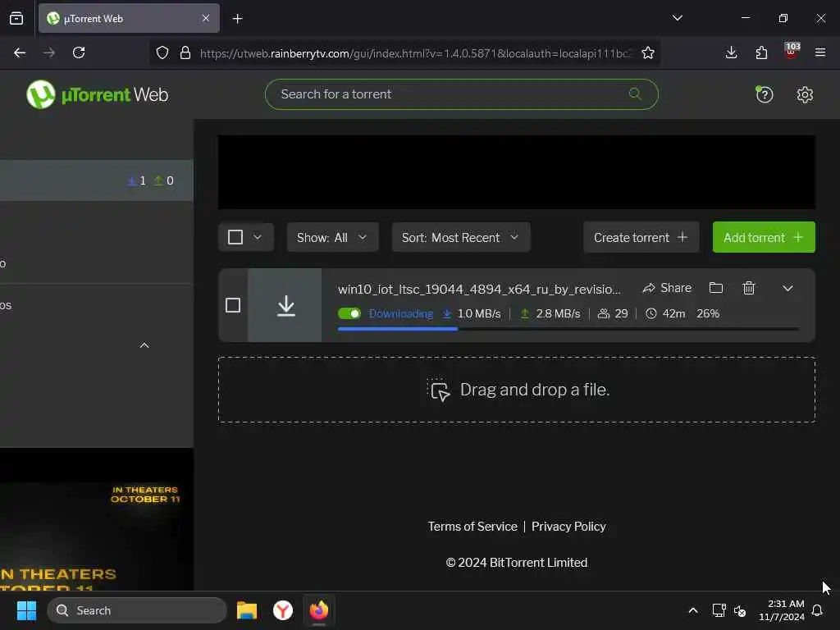Click the 2.8 MB/s upload speed value
This screenshot has width=840, height=630.
[x=558, y=314]
